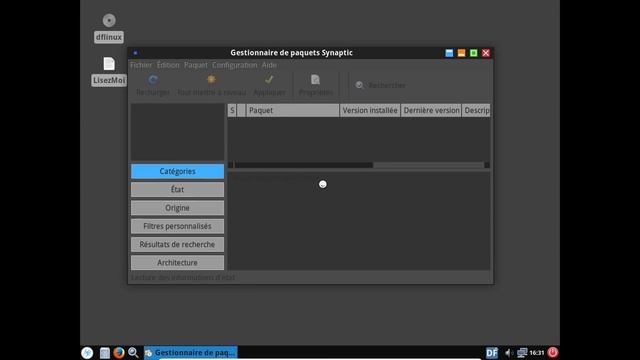The height and width of the screenshot is (360, 640).
Task: Open the main menu icon in taskbar
Action: [87, 353]
